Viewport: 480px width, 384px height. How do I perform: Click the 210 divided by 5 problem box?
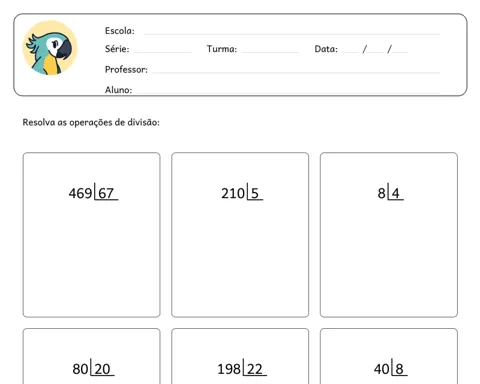pyautogui.click(x=240, y=235)
